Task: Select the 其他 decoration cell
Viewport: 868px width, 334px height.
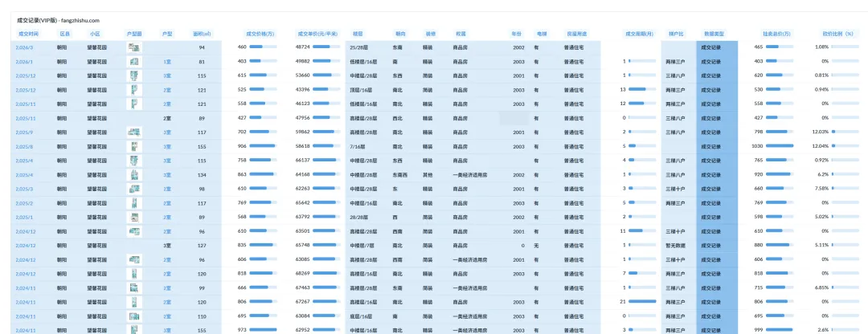Action: click(x=427, y=175)
